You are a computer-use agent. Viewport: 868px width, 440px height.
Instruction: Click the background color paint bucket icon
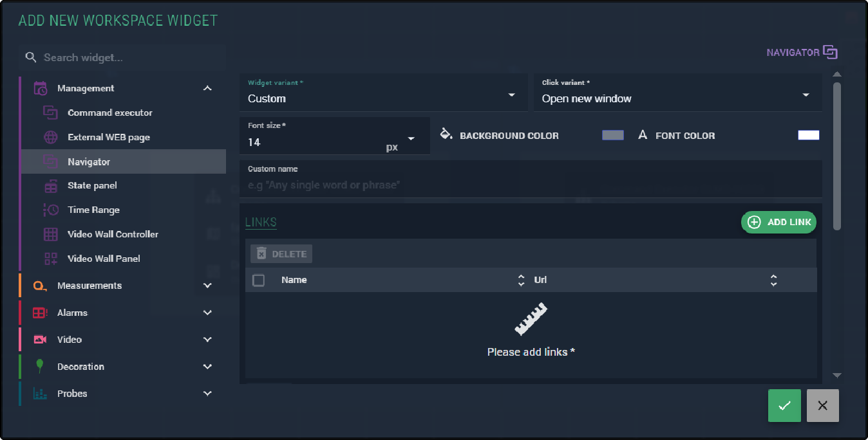(446, 134)
